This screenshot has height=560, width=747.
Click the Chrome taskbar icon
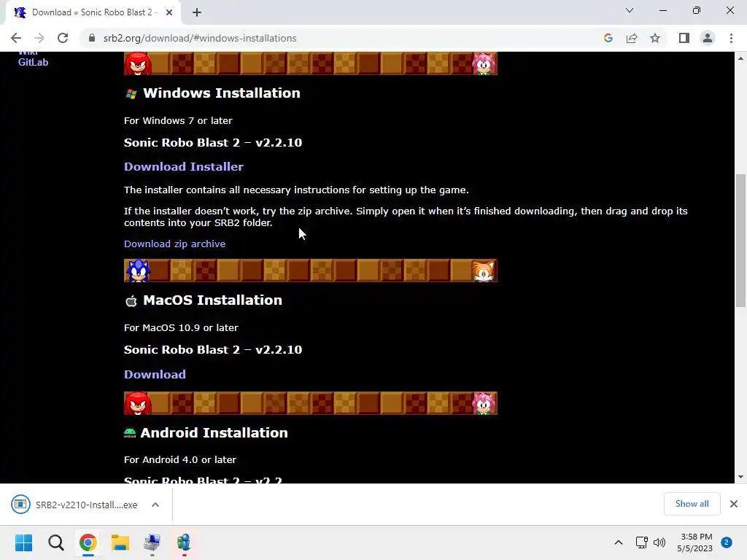88,542
